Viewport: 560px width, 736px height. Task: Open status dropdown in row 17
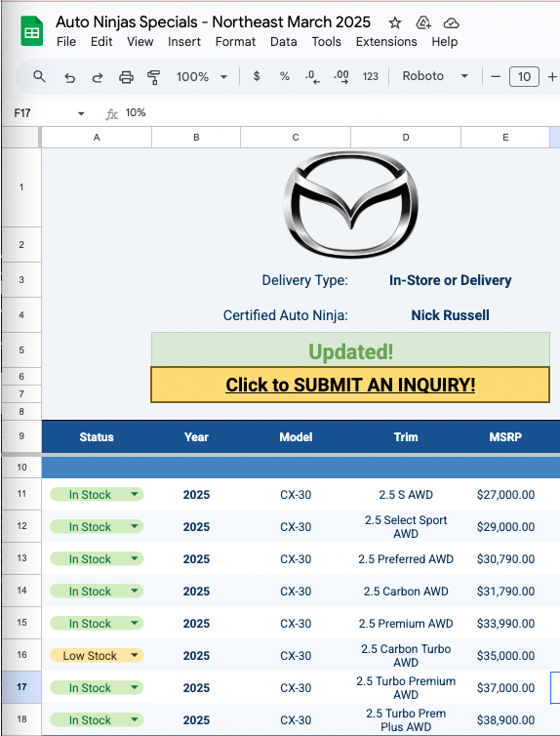tap(134, 687)
